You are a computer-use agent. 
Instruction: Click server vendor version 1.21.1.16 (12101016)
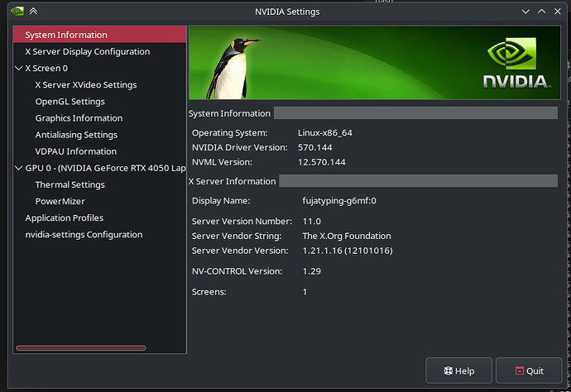pyautogui.click(x=348, y=251)
